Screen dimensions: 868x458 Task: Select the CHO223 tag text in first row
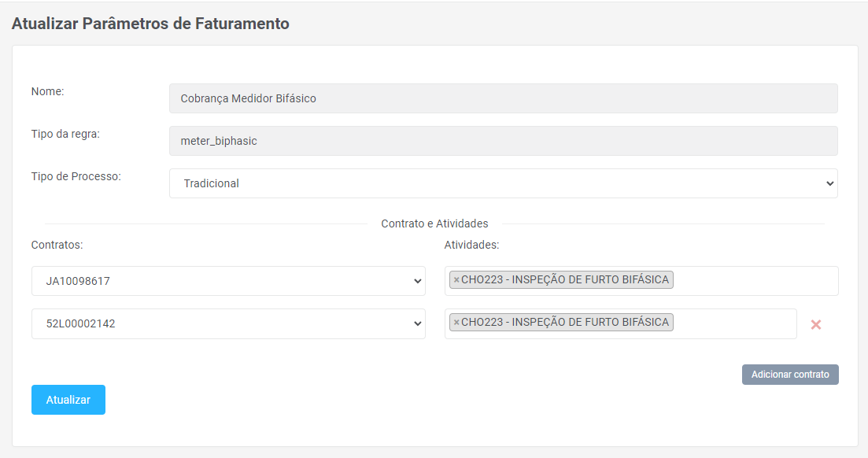[x=565, y=280]
